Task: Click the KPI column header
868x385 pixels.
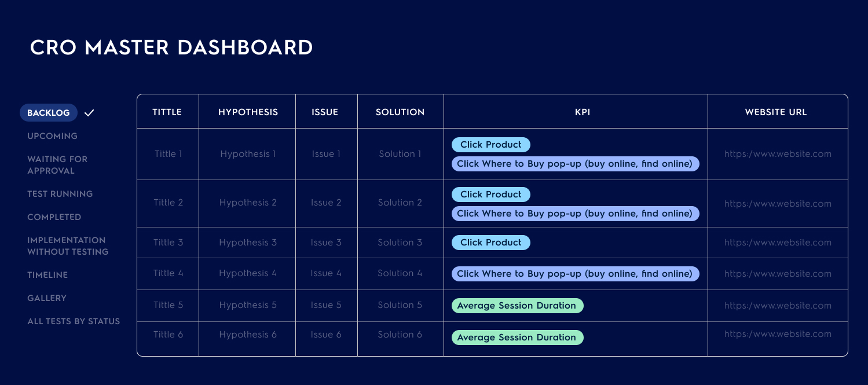Action: tap(581, 112)
